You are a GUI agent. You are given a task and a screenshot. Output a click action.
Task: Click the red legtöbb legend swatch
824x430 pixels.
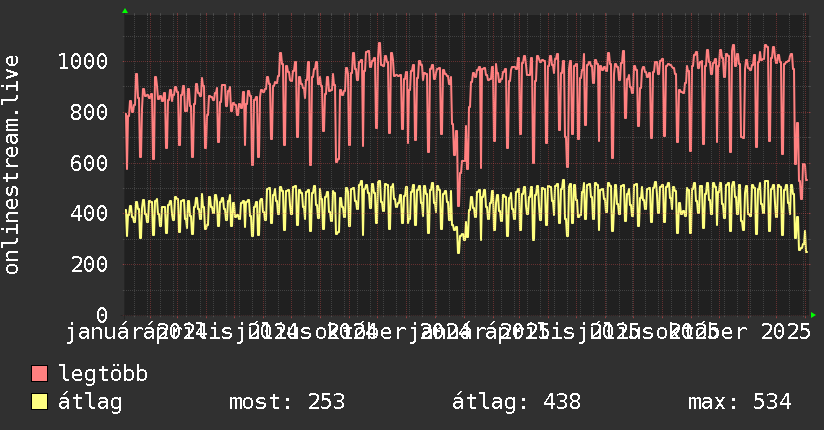point(39,374)
